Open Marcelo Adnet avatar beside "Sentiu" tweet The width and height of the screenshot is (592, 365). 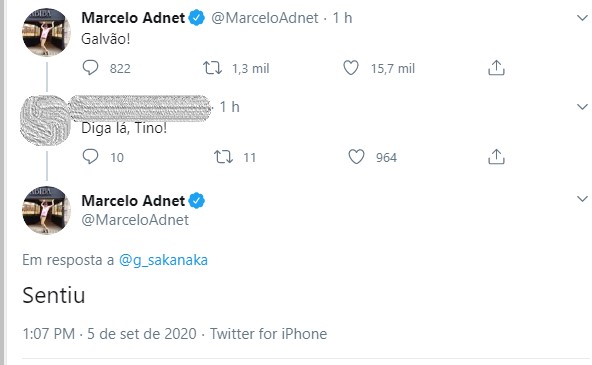pyautogui.click(x=46, y=210)
